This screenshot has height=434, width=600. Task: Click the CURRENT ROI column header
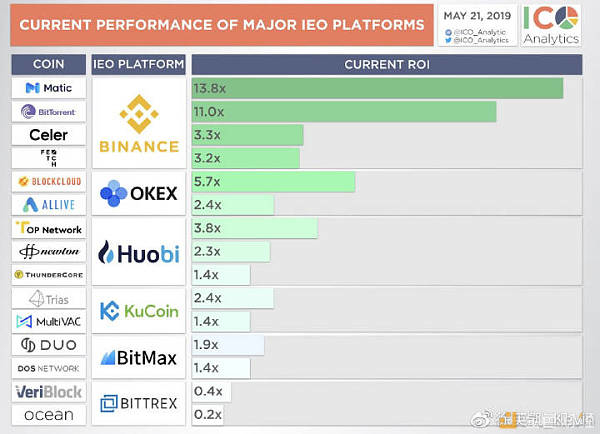pyautogui.click(x=387, y=65)
